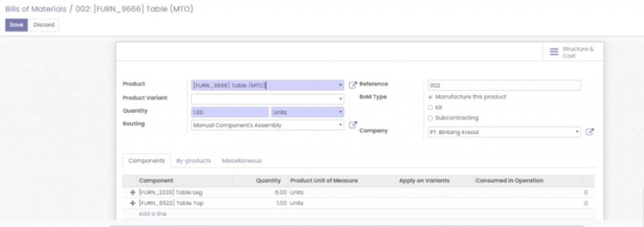The height and width of the screenshot is (227, 644).
Task: Open external link beside Company field
Action: tap(589, 132)
